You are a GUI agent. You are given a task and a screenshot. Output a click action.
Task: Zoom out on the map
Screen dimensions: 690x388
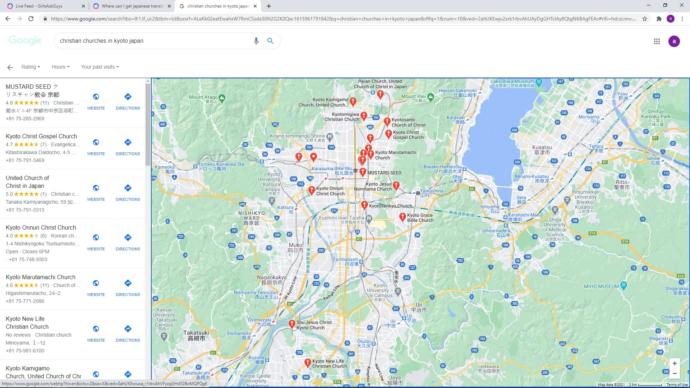click(x=674, y=373)
